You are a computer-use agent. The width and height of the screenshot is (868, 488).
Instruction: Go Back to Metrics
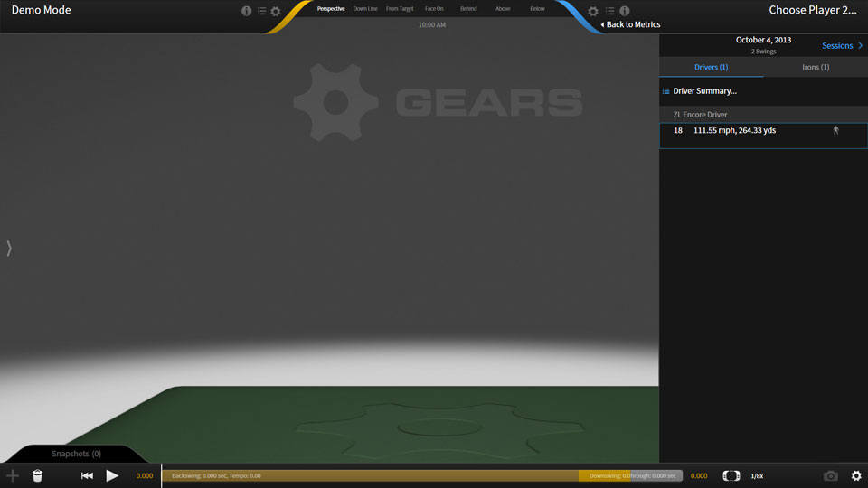(630, 24)
